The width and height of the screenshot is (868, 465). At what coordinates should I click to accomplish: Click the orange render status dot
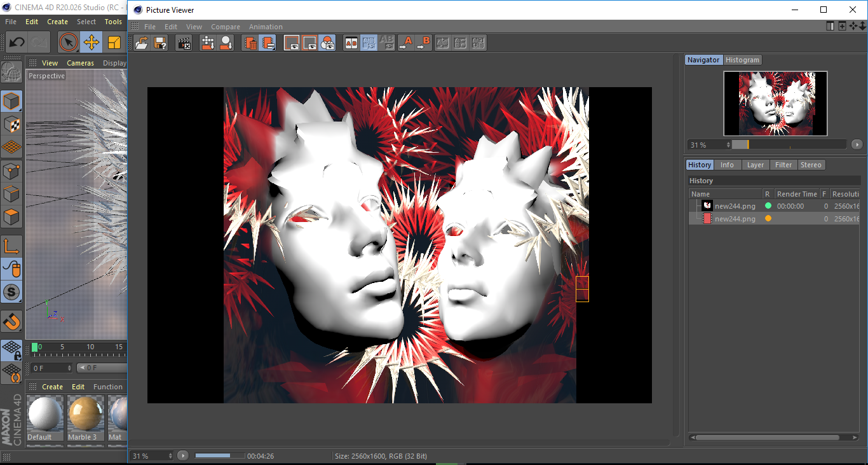coord(768,218)
